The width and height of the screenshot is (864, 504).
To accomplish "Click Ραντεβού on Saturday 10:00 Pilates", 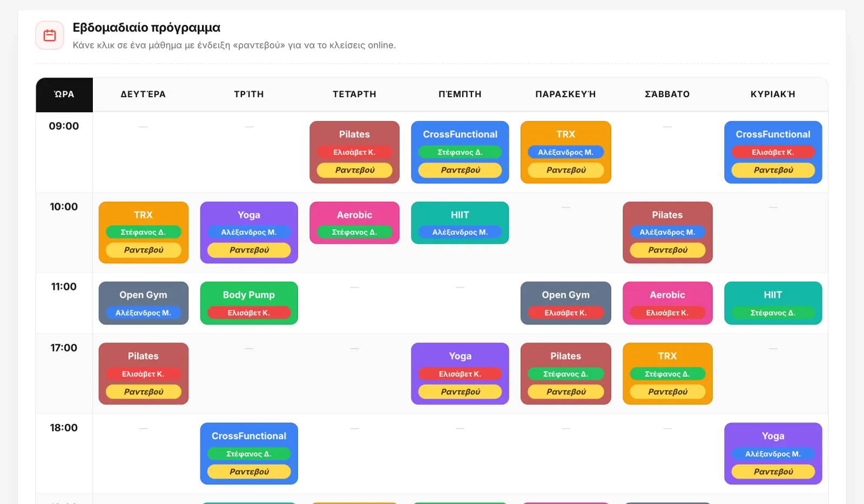I will (667, 250).
